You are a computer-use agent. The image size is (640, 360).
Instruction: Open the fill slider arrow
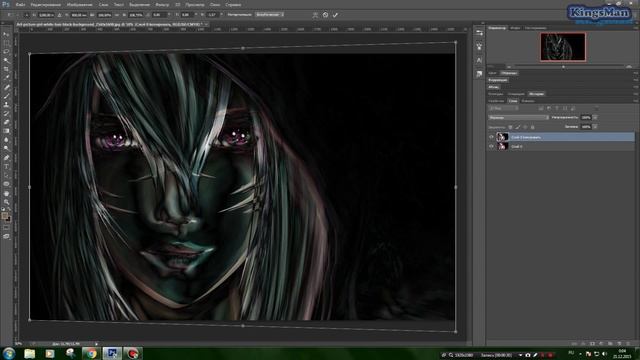point(595,127)
